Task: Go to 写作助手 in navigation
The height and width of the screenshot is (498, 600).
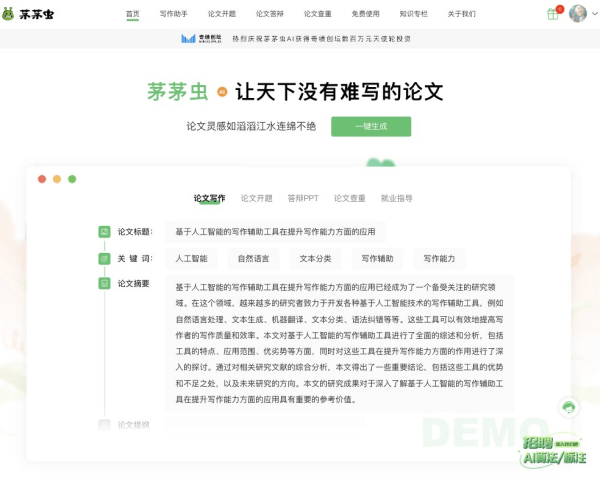Action: [x=174, y=14]
